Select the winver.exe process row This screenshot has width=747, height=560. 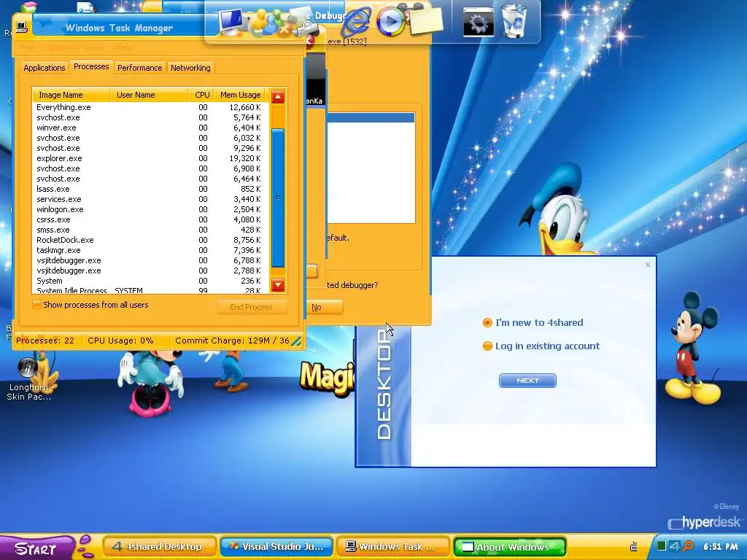pos(150,128)
